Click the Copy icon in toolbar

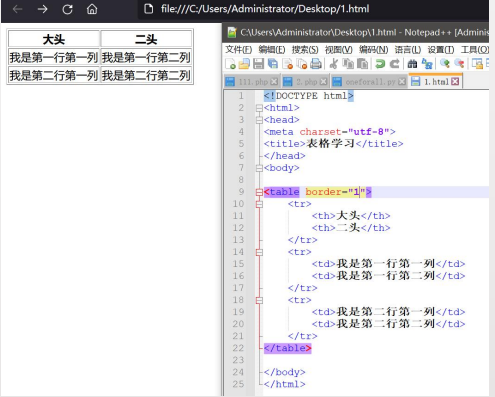point(348,63)
